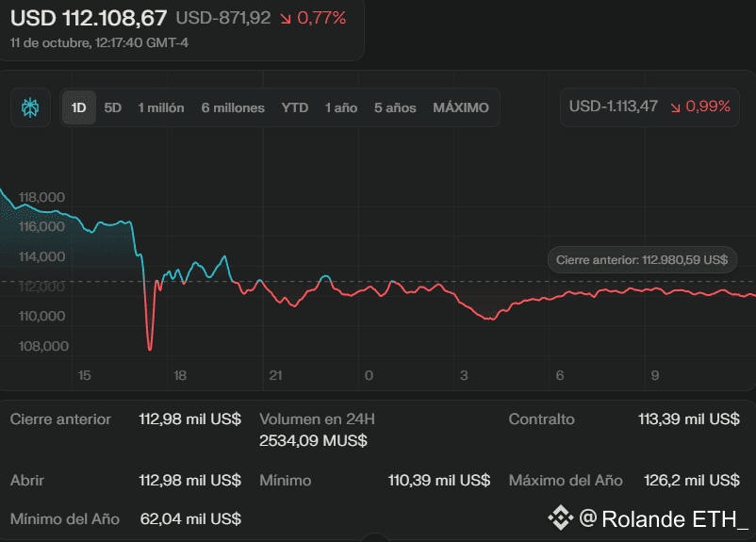The height and width of the screenshot is (542, 756).
Task: Switch chart to YTD
Action: pyautogui.click(x=295, y=107)
